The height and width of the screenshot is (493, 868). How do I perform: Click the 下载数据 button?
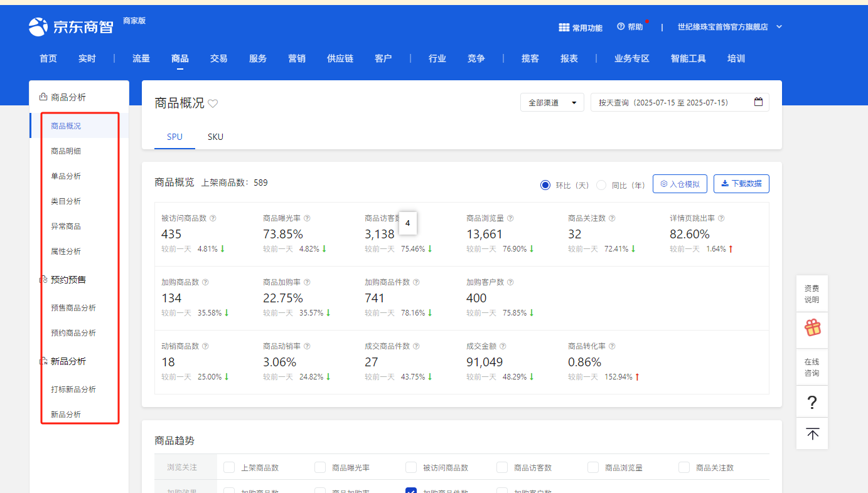coord(741,184)
